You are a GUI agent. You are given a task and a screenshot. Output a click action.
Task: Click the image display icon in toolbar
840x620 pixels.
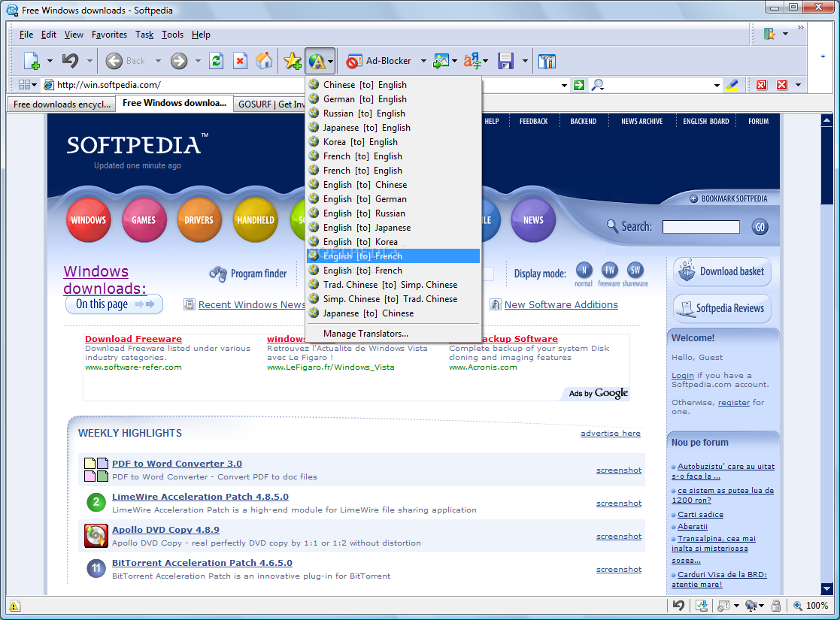tap(441, 61)
